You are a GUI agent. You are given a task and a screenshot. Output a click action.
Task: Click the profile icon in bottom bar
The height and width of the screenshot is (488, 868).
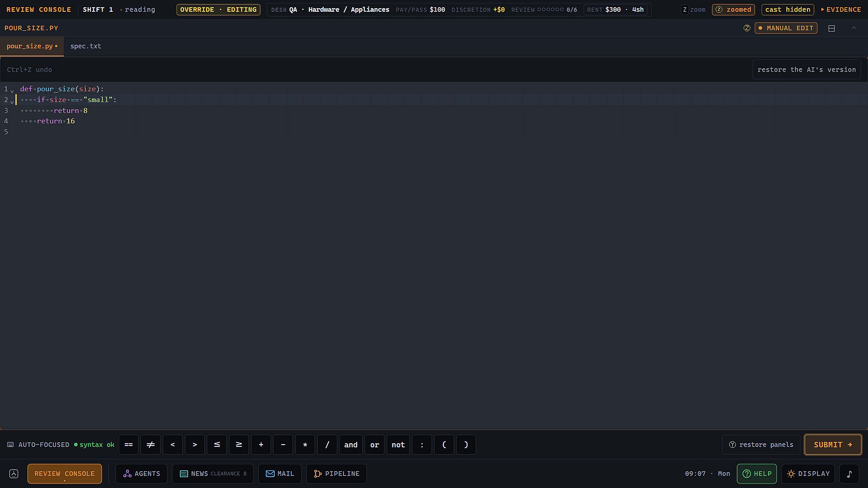pos(14,474)
